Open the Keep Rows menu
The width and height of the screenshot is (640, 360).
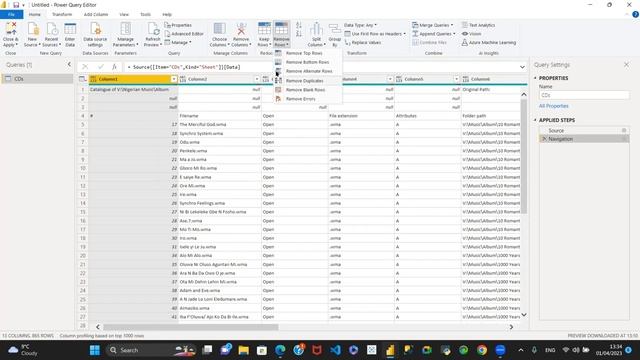264,34
